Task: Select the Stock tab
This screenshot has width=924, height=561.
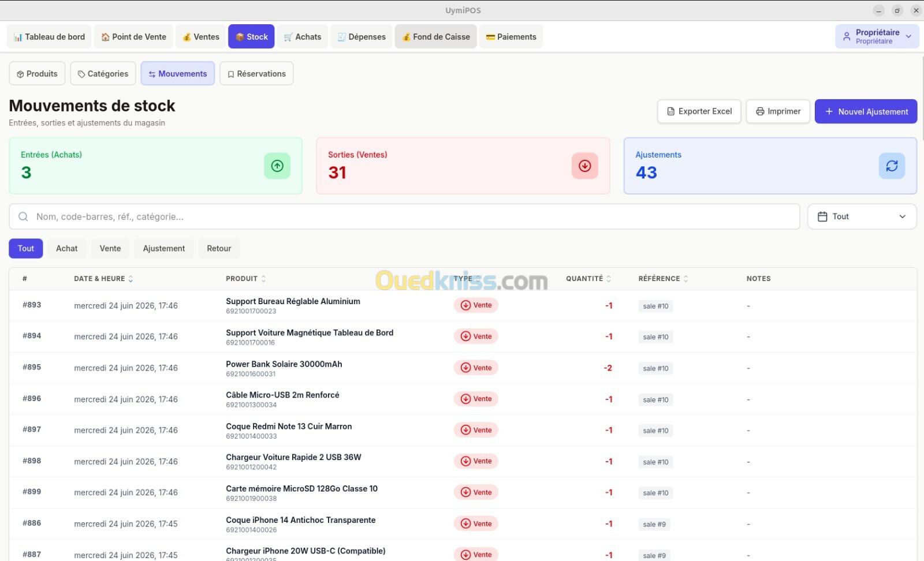Action: (251, 36)
